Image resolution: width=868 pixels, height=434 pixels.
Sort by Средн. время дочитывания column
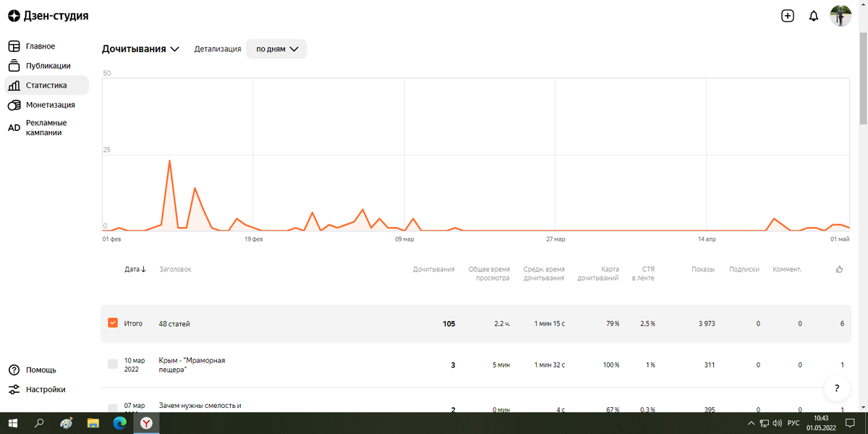pyautogui.click(x=544, y=273)
